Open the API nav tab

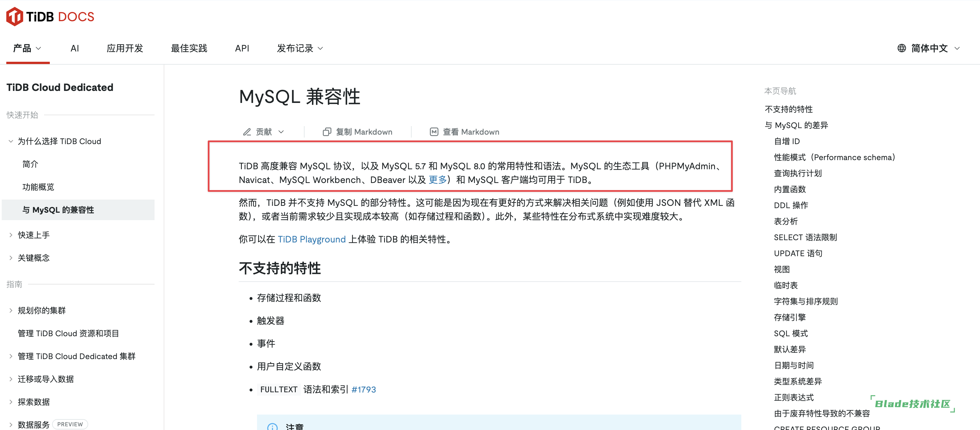pyautogui.click(x=242, y=48)
